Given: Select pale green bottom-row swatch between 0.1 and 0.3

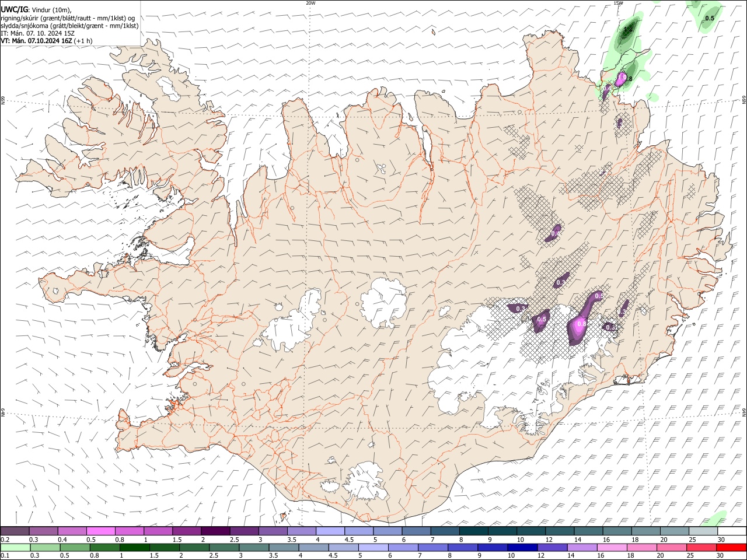Looking at the screenshot, I should pos(15,547).
